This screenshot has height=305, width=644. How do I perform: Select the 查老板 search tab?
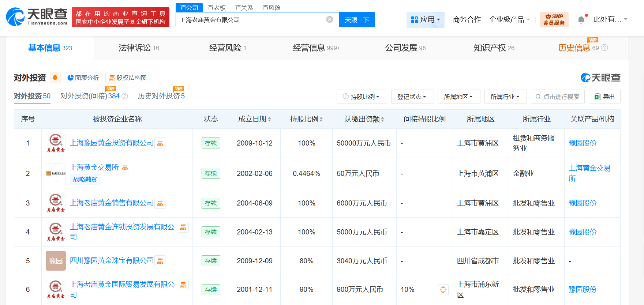217,8
